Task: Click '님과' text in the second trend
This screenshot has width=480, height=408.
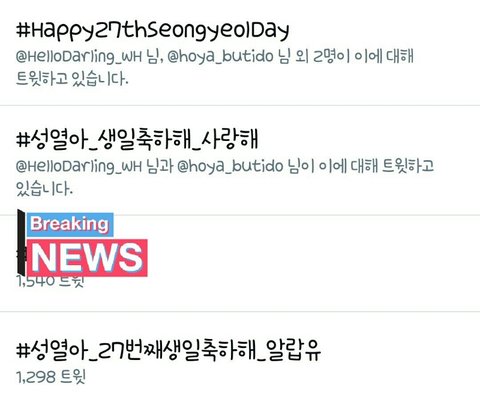Action: (x=159, y=166)
